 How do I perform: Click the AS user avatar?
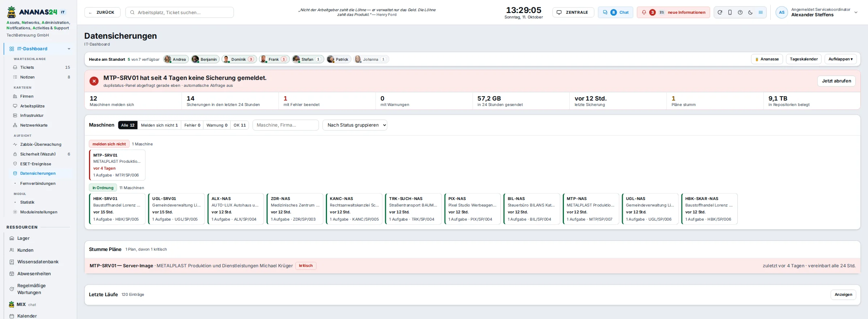click(782, 12)
